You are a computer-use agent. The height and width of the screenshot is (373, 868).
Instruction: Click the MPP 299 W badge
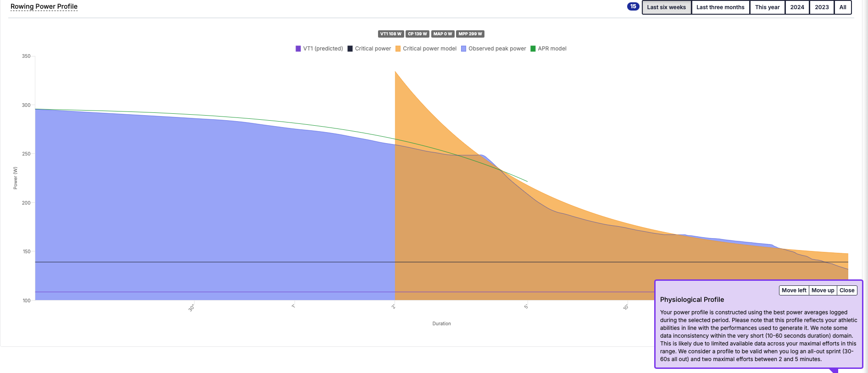click(x=470, y=34)
